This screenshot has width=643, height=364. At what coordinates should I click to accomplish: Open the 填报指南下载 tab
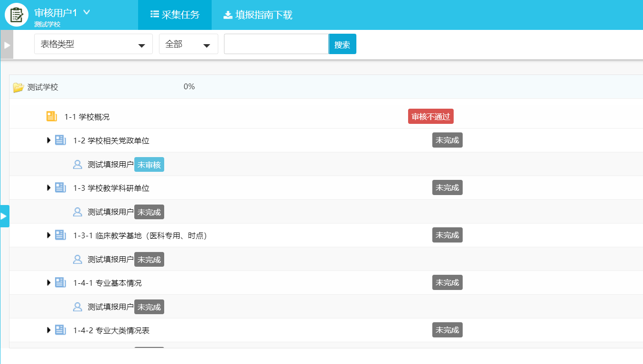[258, 15]
